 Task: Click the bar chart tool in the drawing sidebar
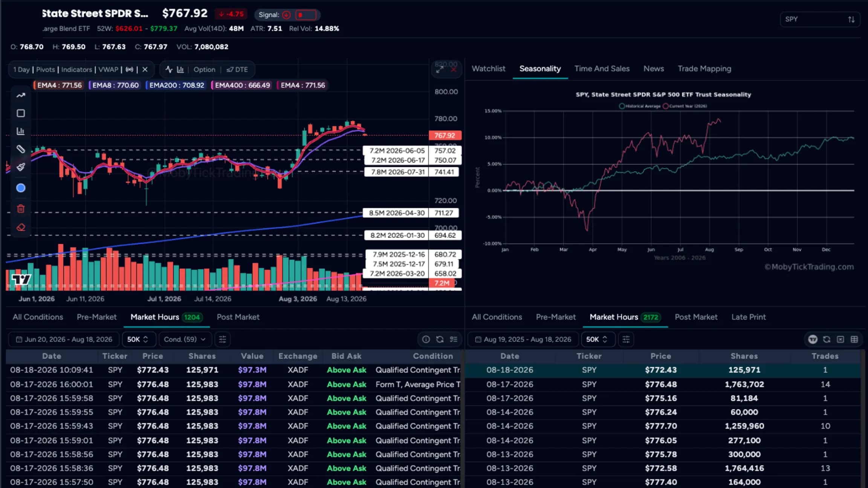21,131
